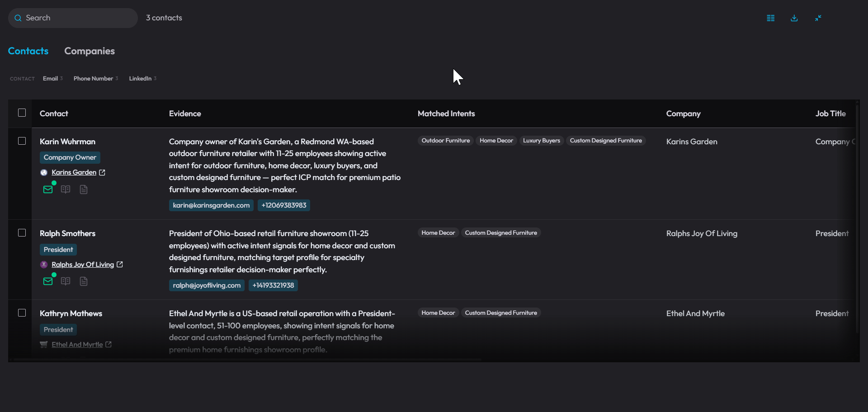Viewport: 868px width, 412px height.
Task: Open the Ethel And Myrtle company link
Action: pos(77,345)
